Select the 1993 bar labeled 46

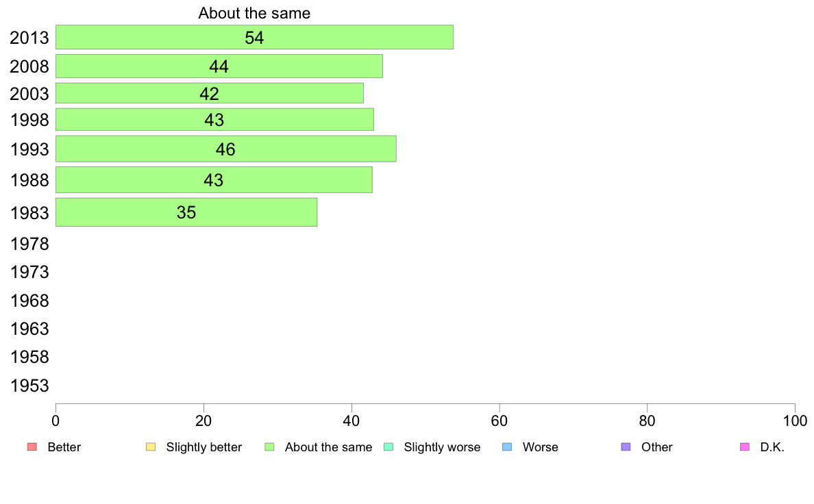coord(226,149)
